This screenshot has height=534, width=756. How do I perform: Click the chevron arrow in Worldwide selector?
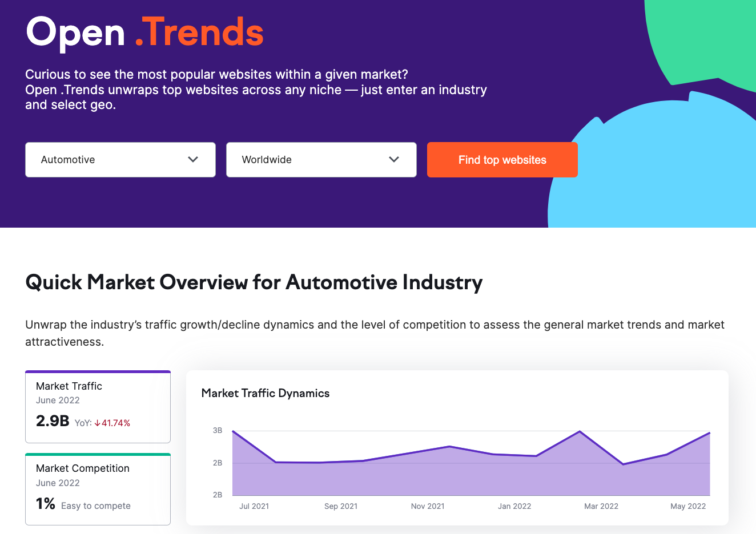click(x=394, y=160)
